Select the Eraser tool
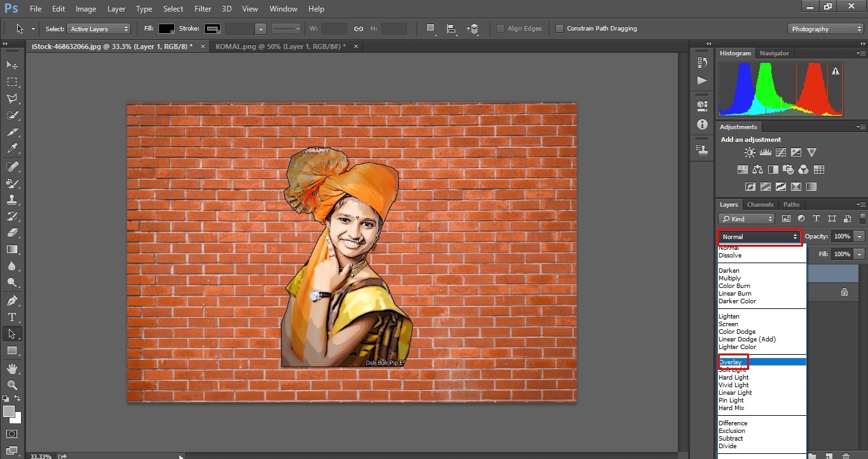This screenshot has width=868, height=459. (12, 233)
